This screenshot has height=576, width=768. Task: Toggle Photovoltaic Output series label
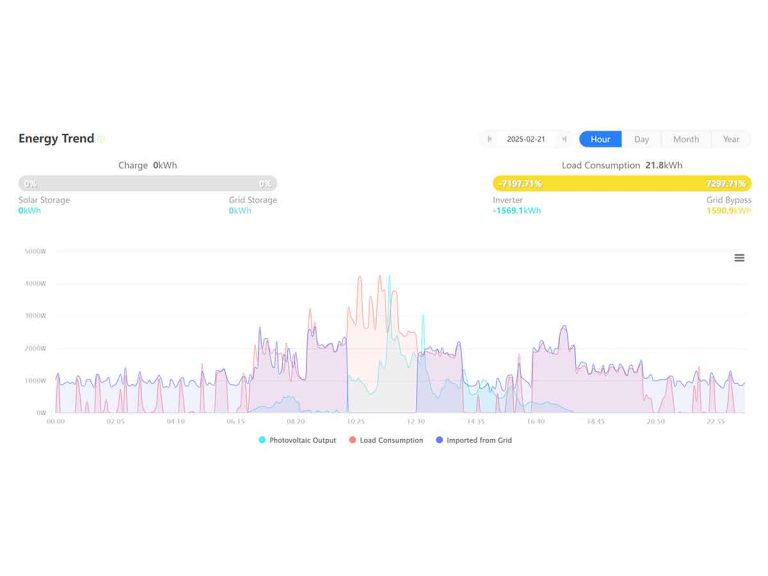tap(302, 440)
